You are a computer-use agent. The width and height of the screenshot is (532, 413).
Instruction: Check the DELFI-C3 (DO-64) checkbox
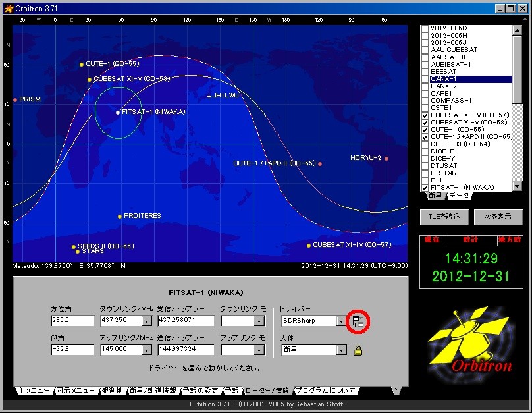click(425, 144)
